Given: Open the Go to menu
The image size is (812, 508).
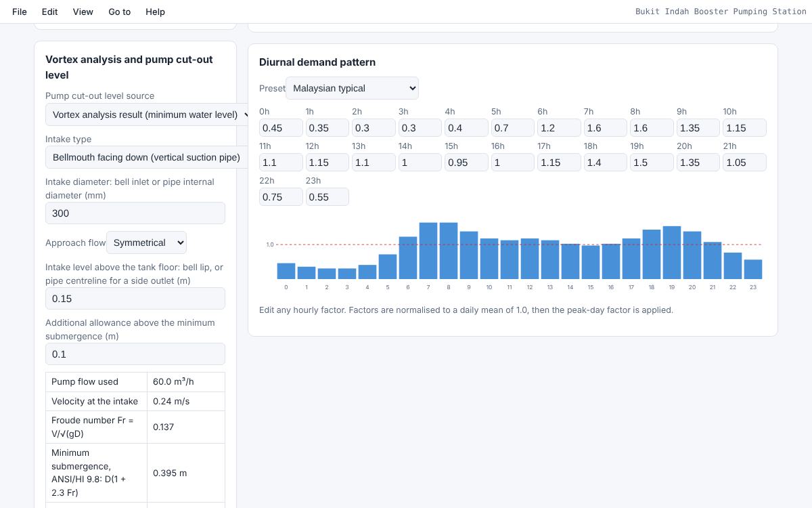Looking at the screenshot, I should click(x=119, y=12).
